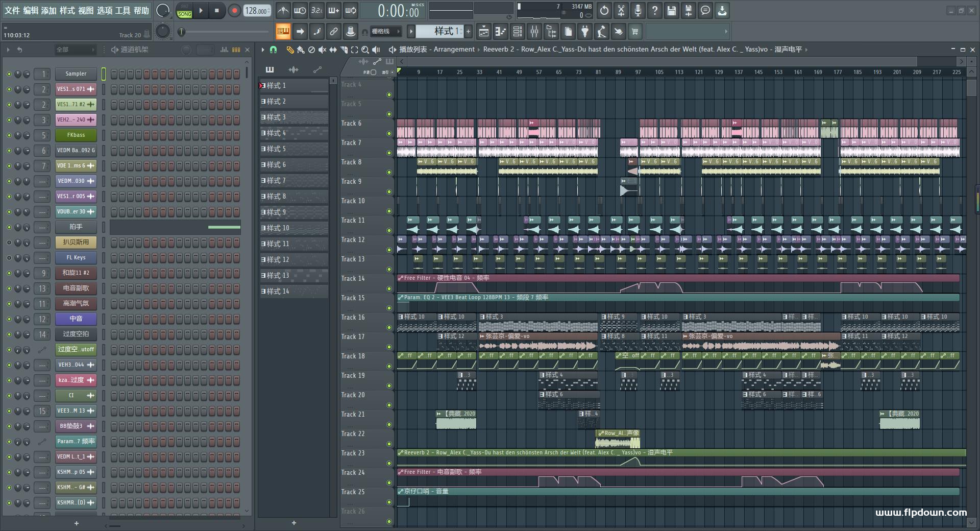Screen dimensions: 980x531
Task: Select the Paint brush tool in playlist
Action: pyautogui.click(x=301, y=50)
